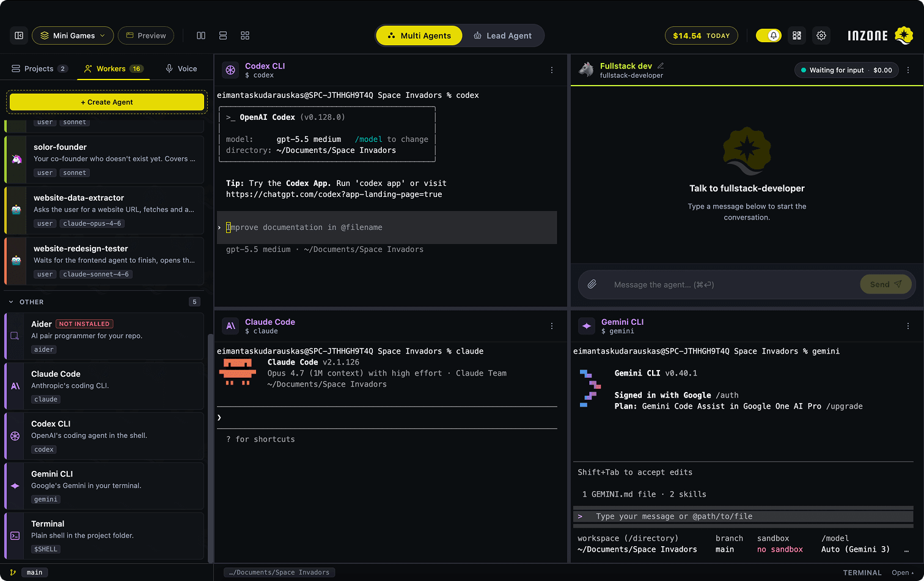
Task: Click the paperclip attach icon
Action: coord(592,284)
